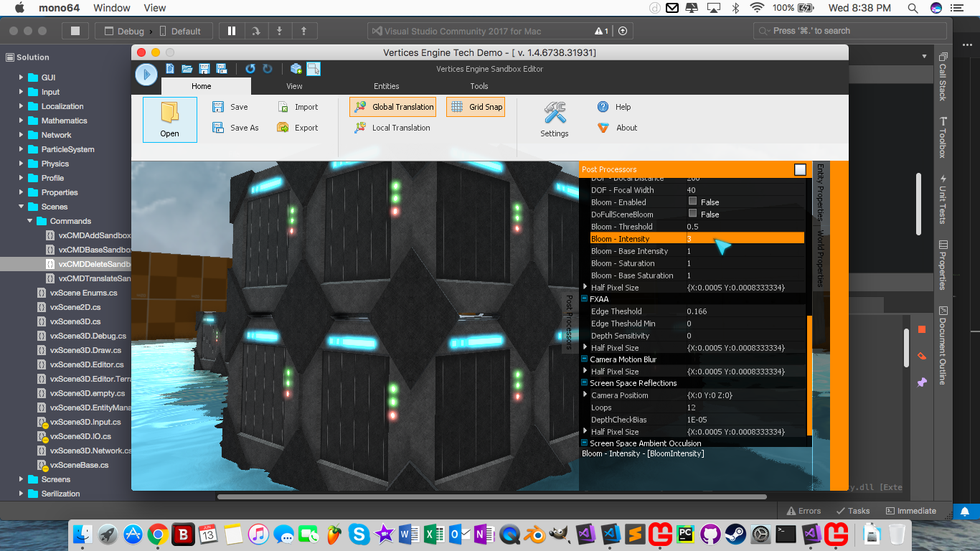Open the View ribbon tab
The height and width of the screenshot is (551, 980).
pos(294,86)
